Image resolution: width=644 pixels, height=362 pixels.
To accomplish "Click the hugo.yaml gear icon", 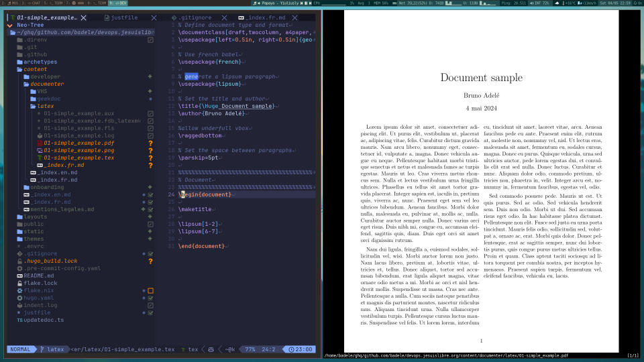I will 19,298.
